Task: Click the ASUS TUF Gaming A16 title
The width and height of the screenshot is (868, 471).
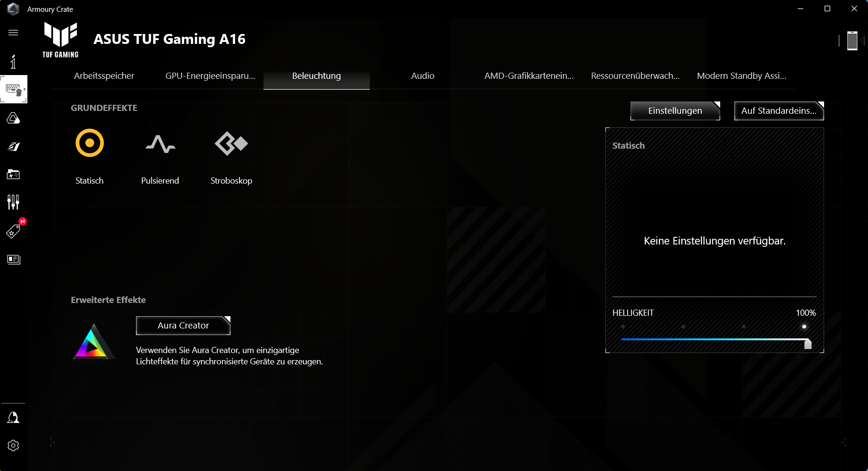Action: coord(170,39)
